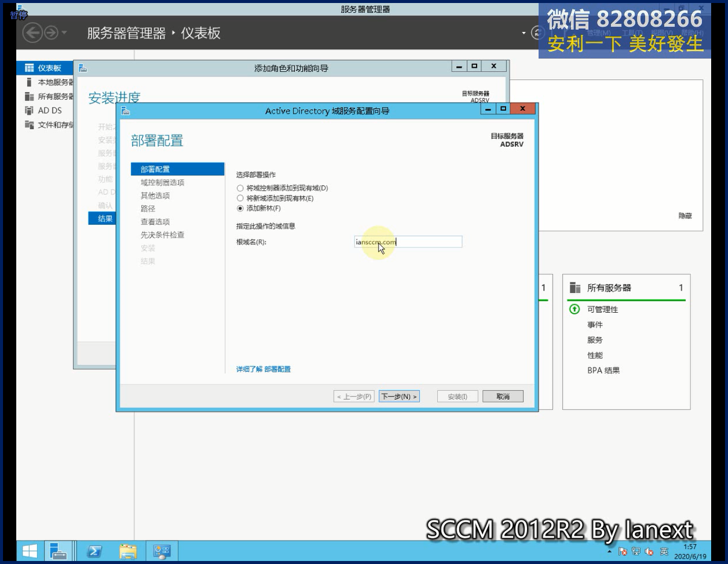The image size is (728, 564).
Task: Click the 部署配置 page heading
Action: pyautogui.click(x=157, y=141)
